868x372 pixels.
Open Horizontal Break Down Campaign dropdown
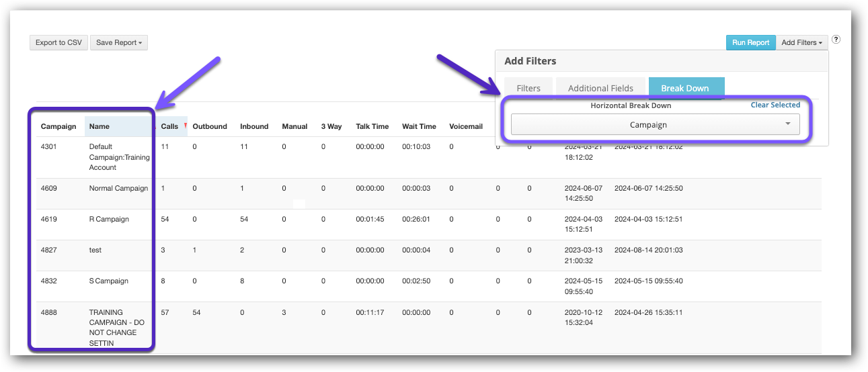pos(655,125)
